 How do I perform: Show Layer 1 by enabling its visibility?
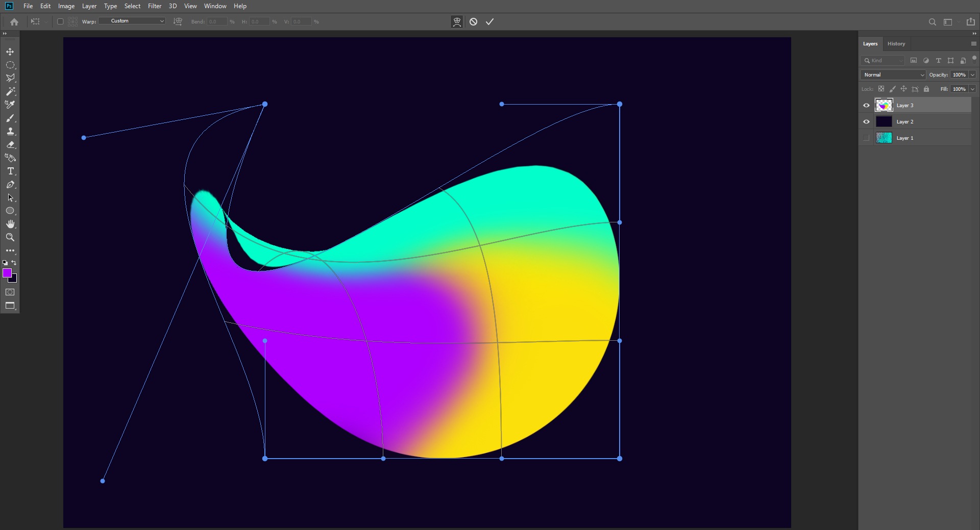pyautogui.click(x=866, y=138)
